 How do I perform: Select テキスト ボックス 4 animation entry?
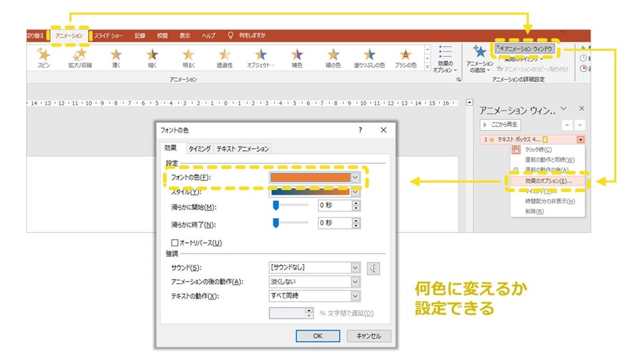(532, 140)
